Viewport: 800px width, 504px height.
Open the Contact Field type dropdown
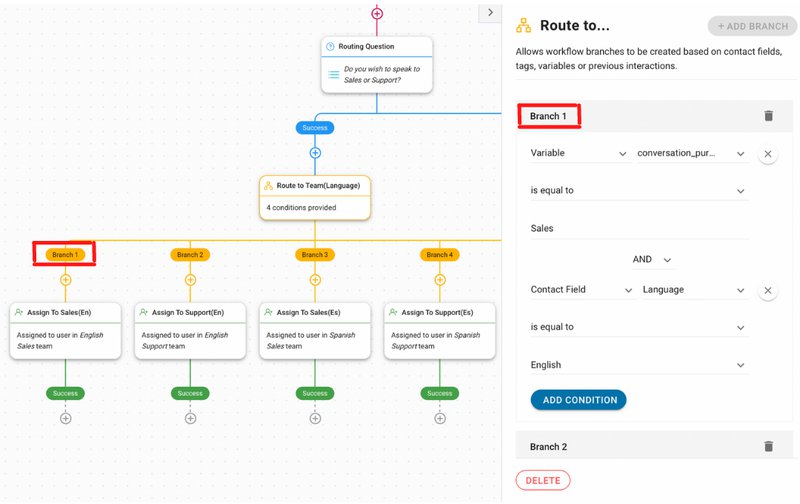(x=582, y=290)
